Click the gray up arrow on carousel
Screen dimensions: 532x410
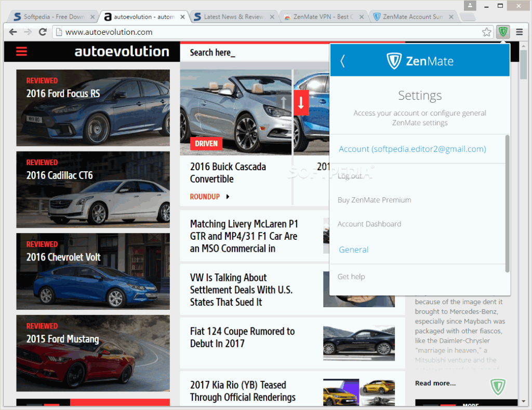tap(283, 103)
